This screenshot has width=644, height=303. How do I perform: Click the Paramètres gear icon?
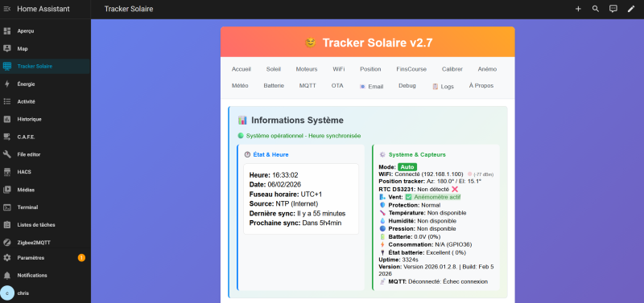click(7, 257)
